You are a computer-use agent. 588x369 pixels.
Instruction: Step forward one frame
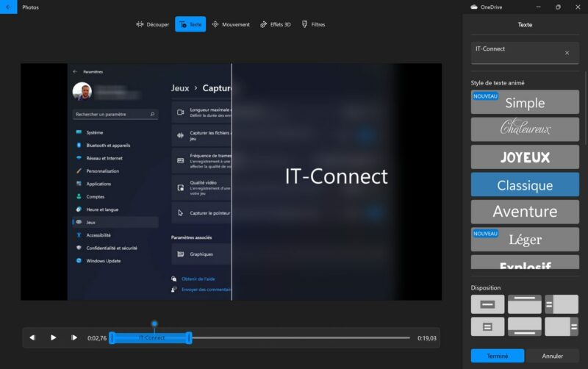click(x=74, y=337)
